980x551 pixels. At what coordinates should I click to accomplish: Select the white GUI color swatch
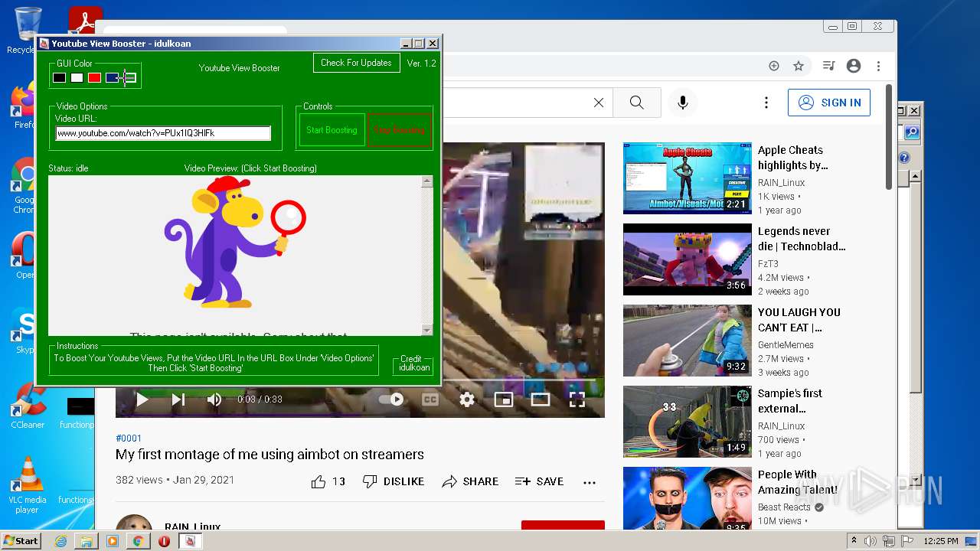(77, 77)
